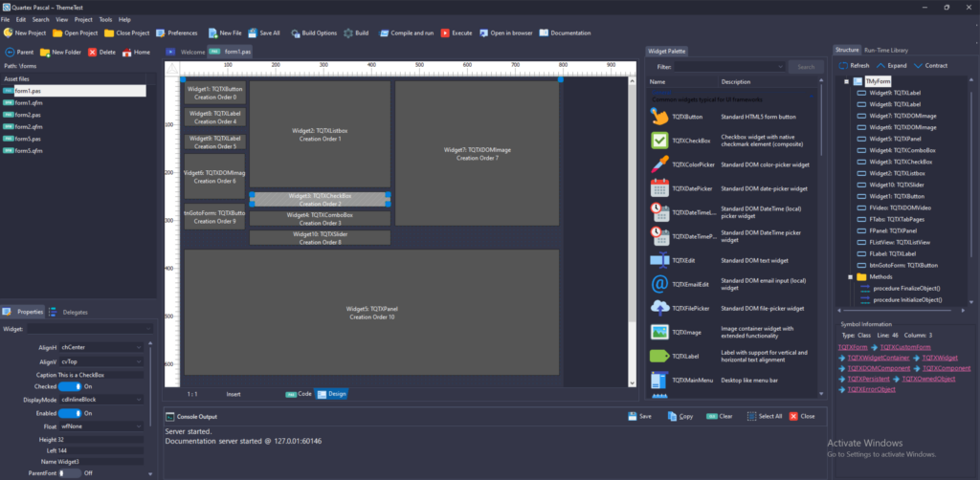980x480 pixels.
Task: Go to Parent folder in file panel
Action: 19,53
